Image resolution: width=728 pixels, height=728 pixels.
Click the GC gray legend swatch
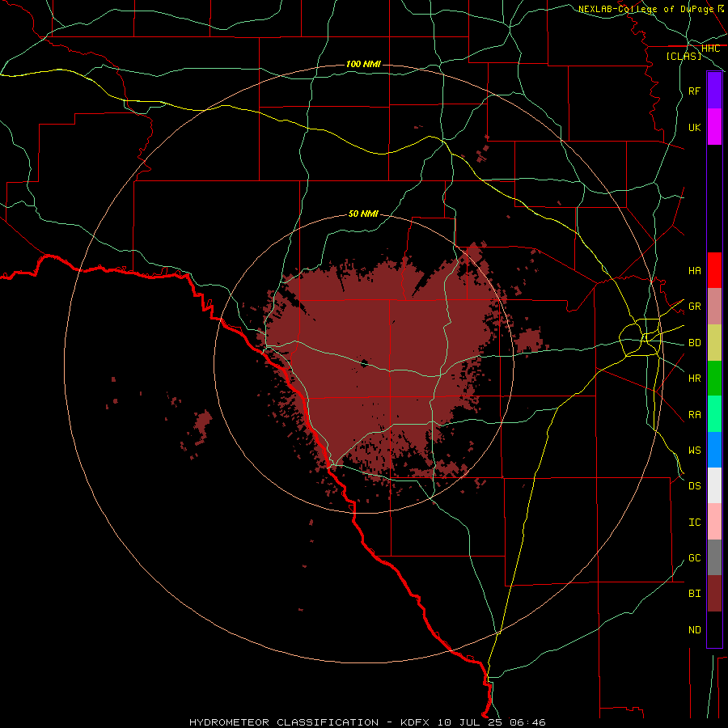point(714,557)
